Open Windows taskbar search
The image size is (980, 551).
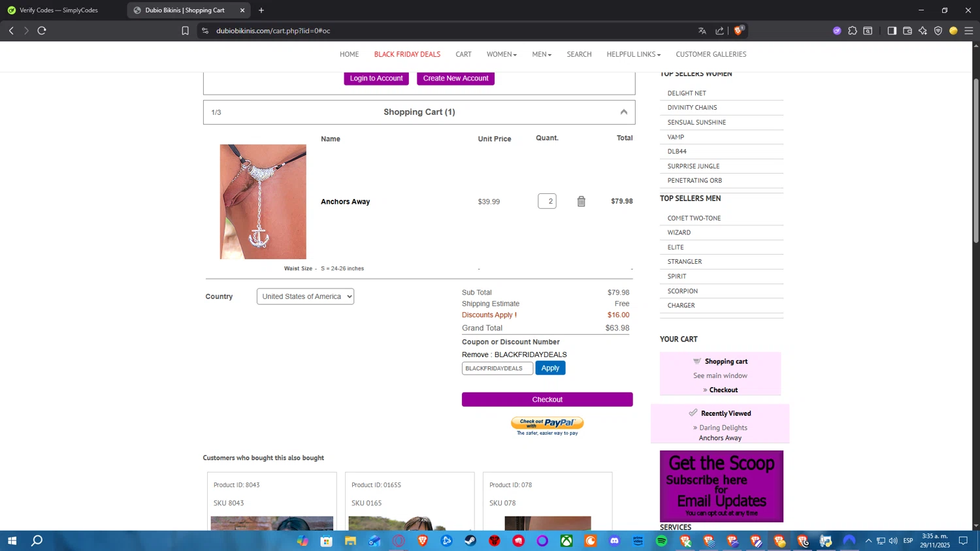(37, 541)
